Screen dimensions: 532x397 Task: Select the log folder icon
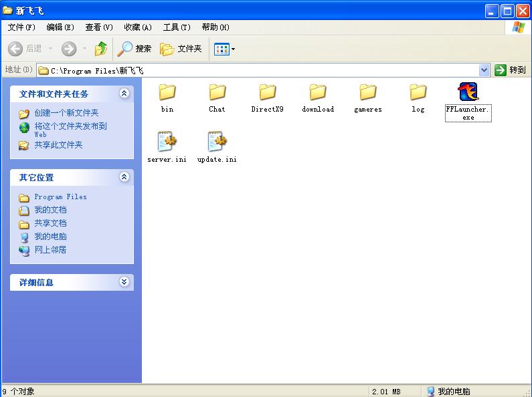click(418, 92)
